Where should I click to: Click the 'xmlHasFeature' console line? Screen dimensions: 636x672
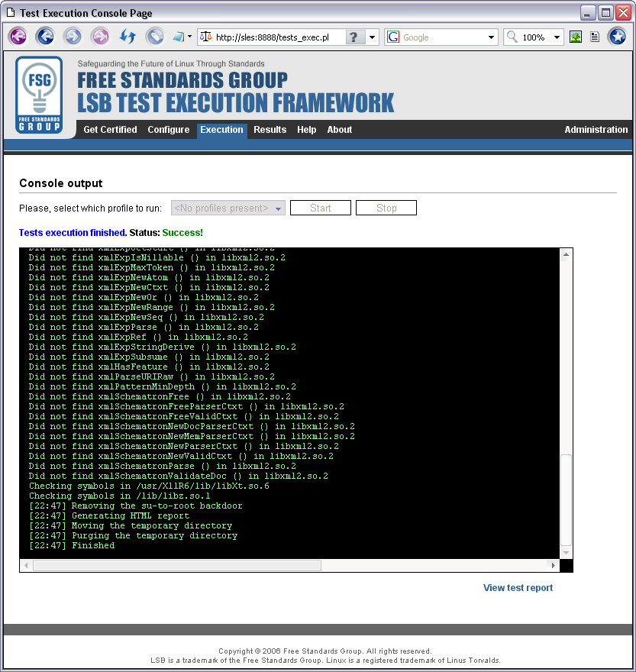tap(149, 367)
